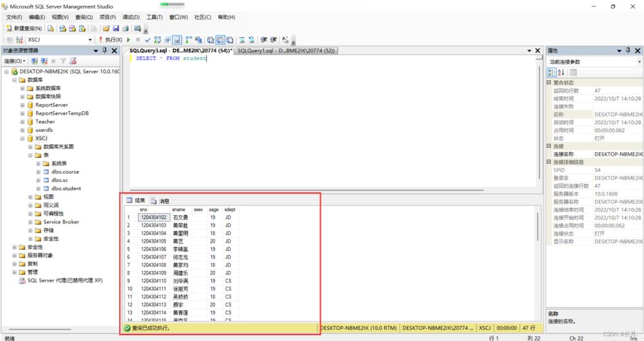Image resolution: width=644 pixels, height=341 pixels.
Task: Switch to the SQLQuery1.sql tab
Action: tap(285, 50)
